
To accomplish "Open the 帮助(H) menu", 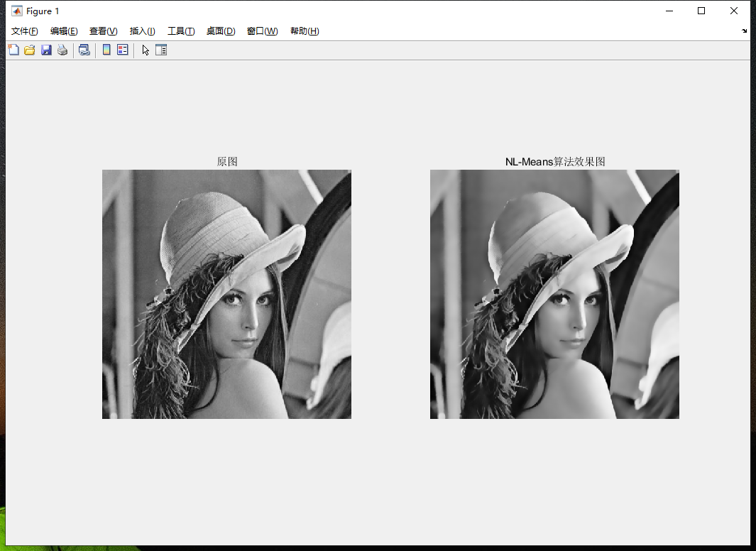I will click(x=305, y=31).
